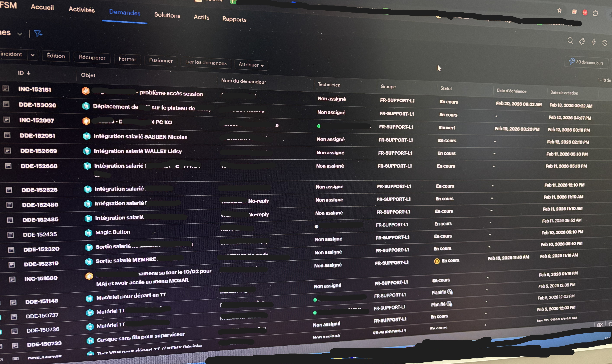Open ticket 'DDE-152668'
Viewport: 612px width, 364px height.
click(x=39, y=166)
